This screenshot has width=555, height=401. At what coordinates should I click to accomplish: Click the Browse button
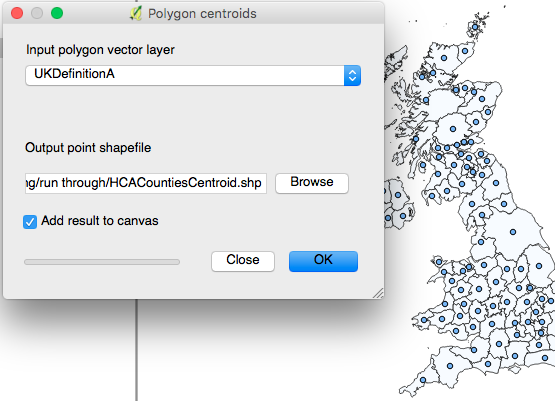(x=312, y=183)
